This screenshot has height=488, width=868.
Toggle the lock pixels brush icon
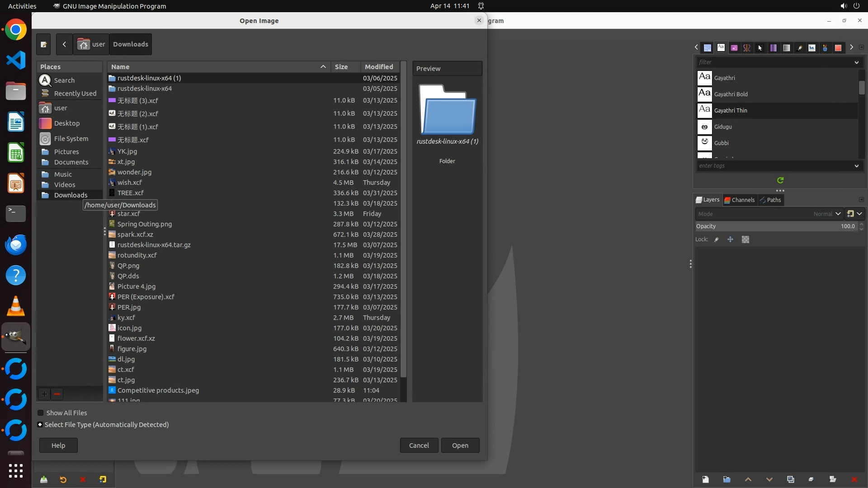click(717, 239)
